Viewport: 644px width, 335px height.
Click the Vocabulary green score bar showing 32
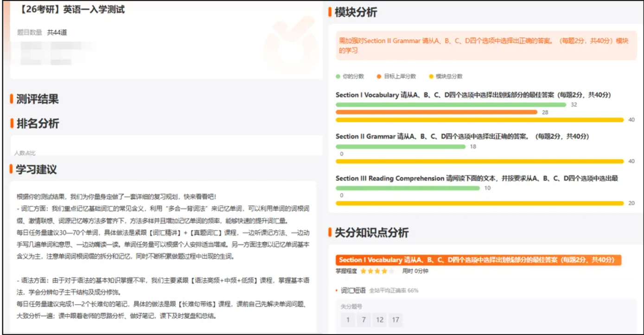[451, 105]
